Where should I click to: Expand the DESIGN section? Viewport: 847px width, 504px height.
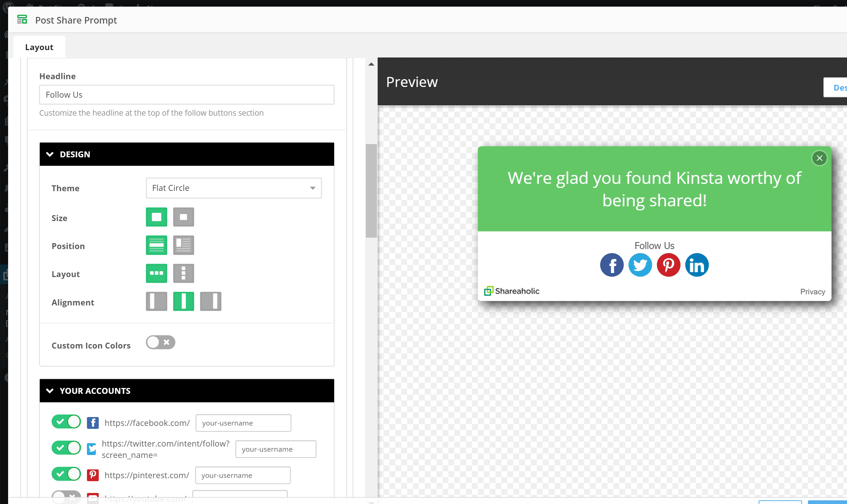186,154
